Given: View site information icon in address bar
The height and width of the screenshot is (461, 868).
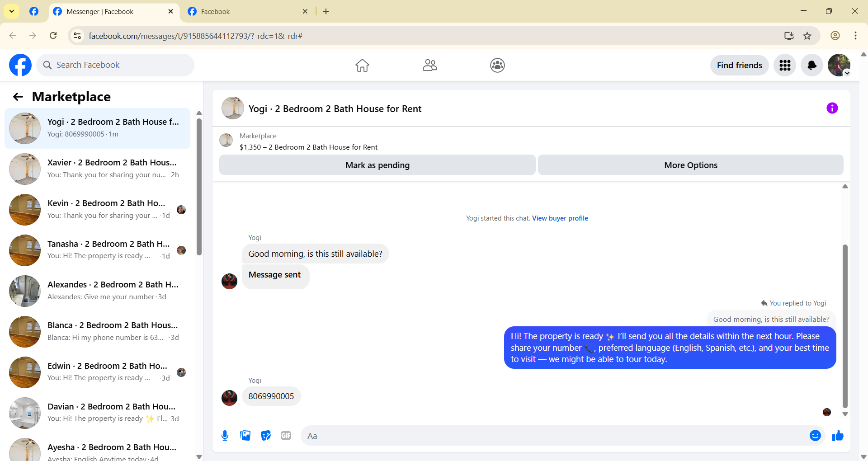Looking at the screenshot, I should [x=77, y=36].
